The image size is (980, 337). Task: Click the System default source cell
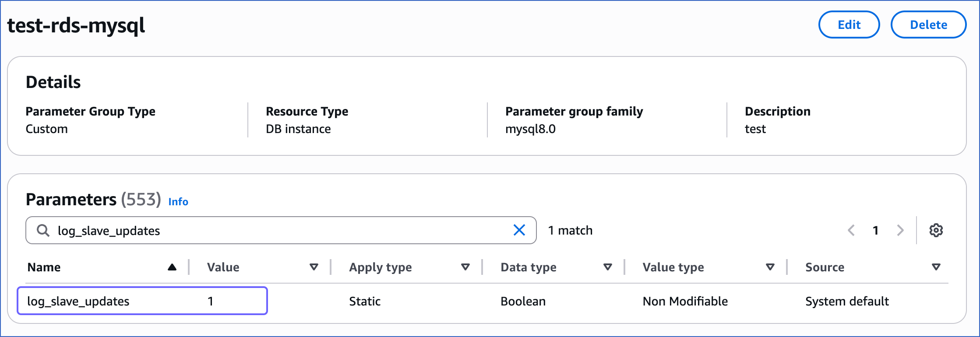[x=847, y=301]
